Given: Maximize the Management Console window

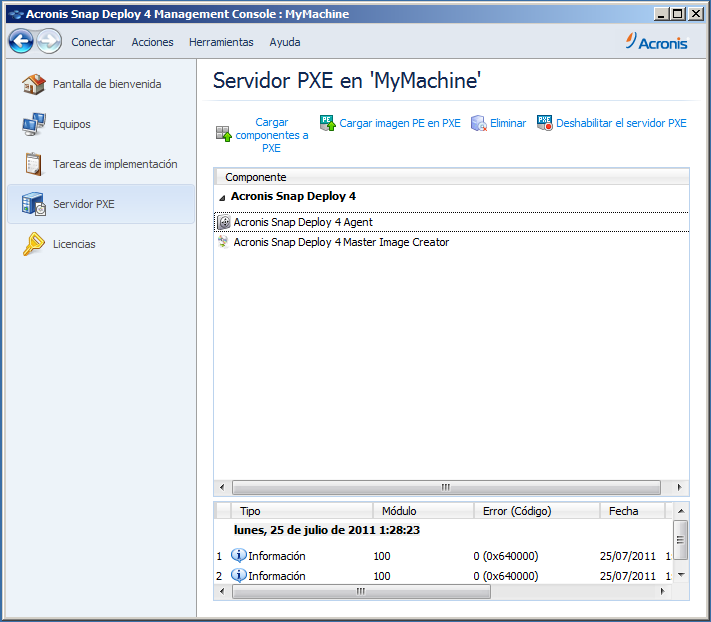Looking at the screenshot, I should tap(678, 14).
